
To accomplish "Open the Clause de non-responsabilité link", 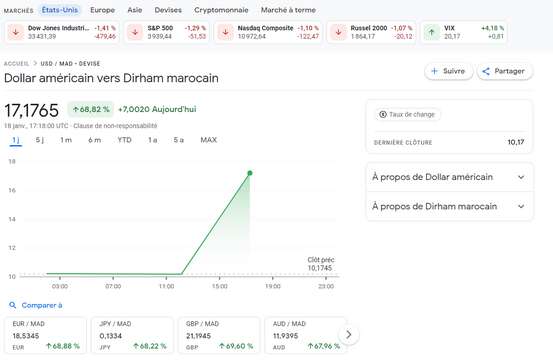I will pyautogui.click(x=115, y=126).
